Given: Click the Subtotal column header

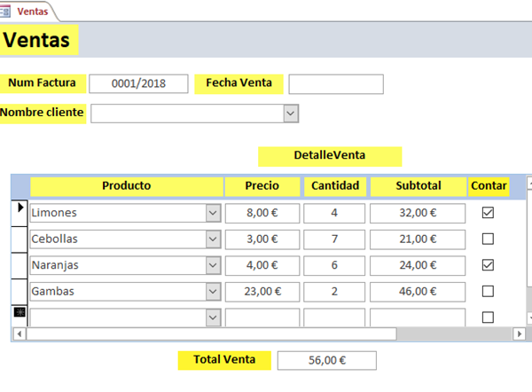Looking at the screenshot, I should pyautogui.click(x=418, y=186).
